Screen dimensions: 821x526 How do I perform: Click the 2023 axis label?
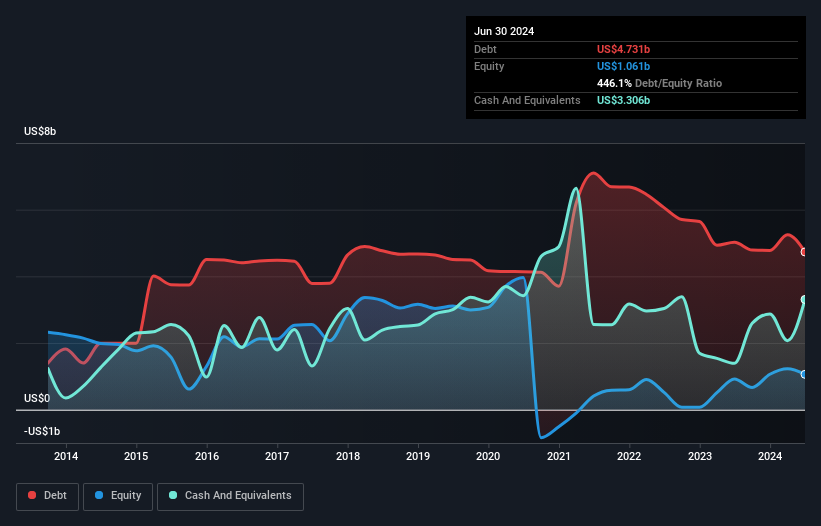[700, 456]
